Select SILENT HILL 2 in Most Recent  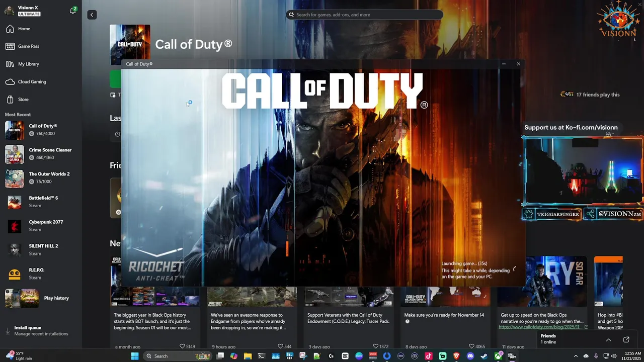point(41,250)
